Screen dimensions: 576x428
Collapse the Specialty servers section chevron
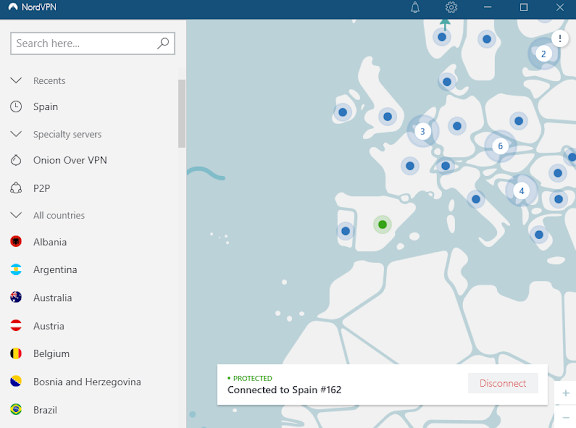16,134
